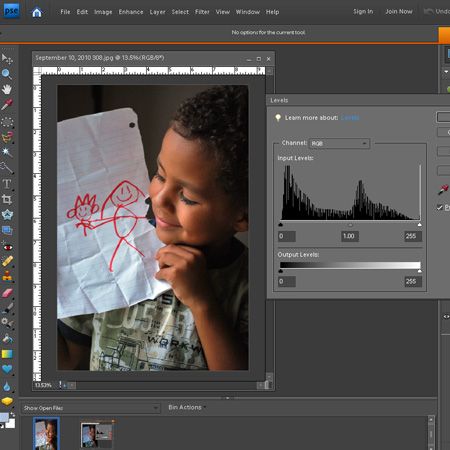Select the first photo thumbnail in Project Bin
This screenshot has width=450, height=450.
point(46,433)
